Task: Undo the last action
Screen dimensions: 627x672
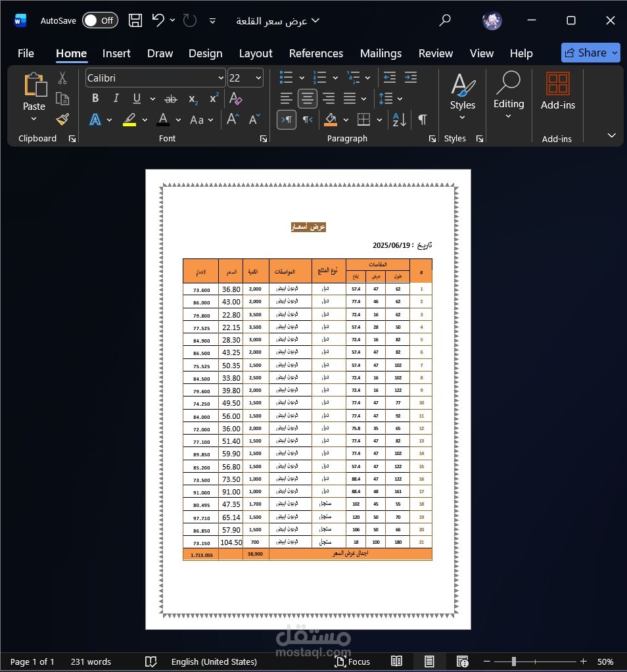Action: tap(158, 20)
